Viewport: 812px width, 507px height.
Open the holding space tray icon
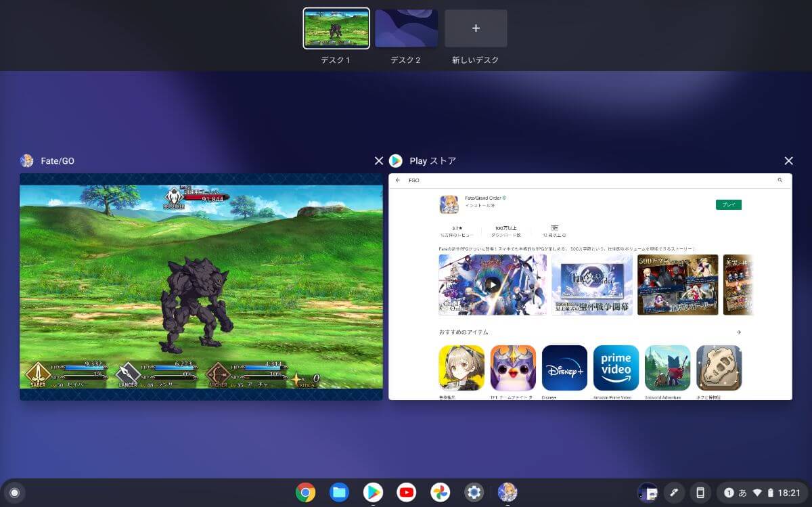click(x=648, y=493)
